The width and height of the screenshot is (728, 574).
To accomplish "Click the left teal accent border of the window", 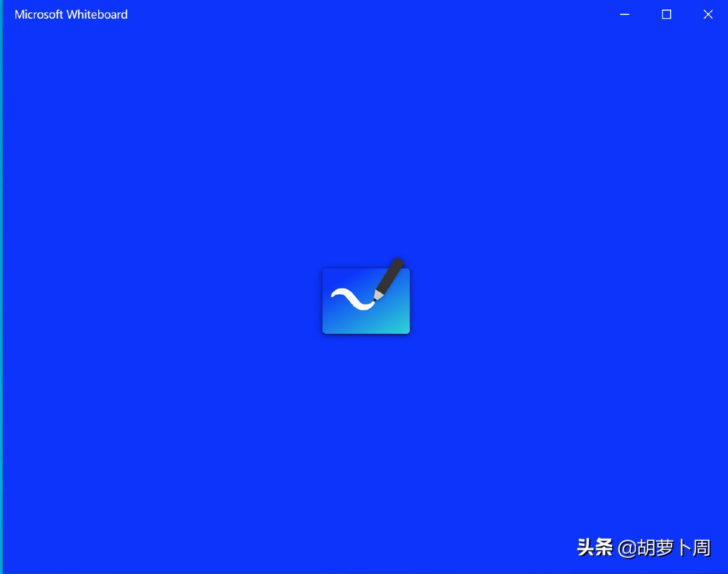I will [2, 287].
